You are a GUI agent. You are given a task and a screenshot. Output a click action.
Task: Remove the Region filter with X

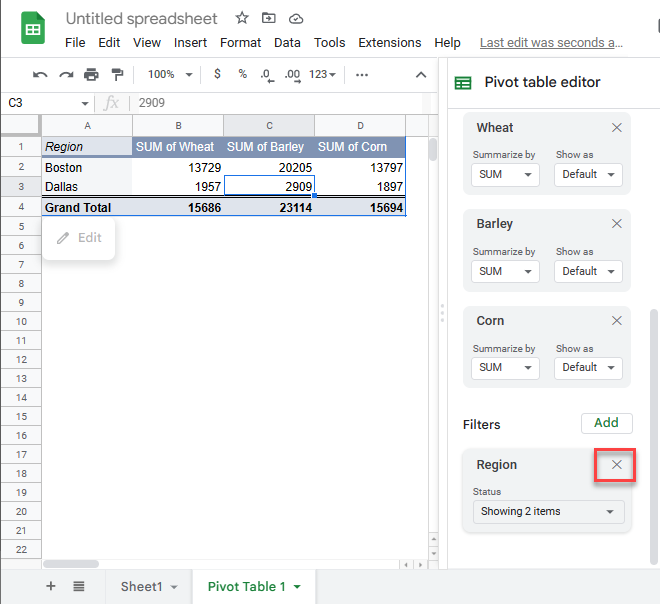[617, 465]
